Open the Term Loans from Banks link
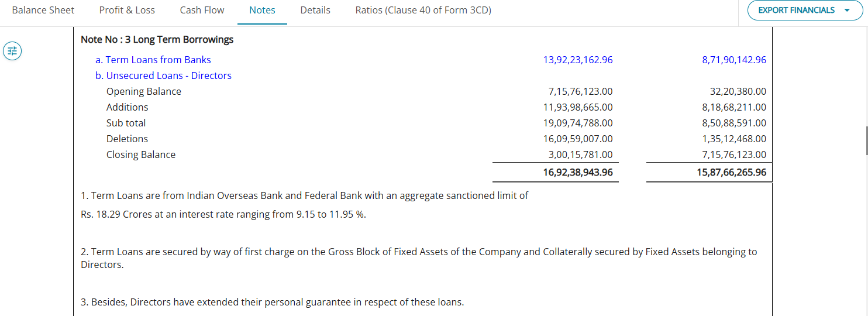868x316 pixels. [153, 60]
